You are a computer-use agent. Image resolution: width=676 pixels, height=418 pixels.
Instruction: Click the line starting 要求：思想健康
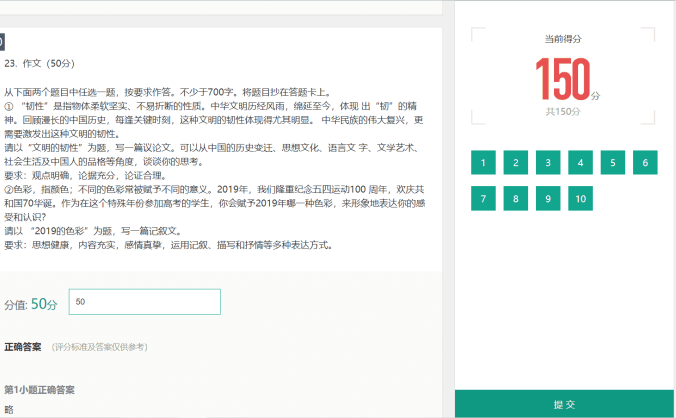(168, 245)
